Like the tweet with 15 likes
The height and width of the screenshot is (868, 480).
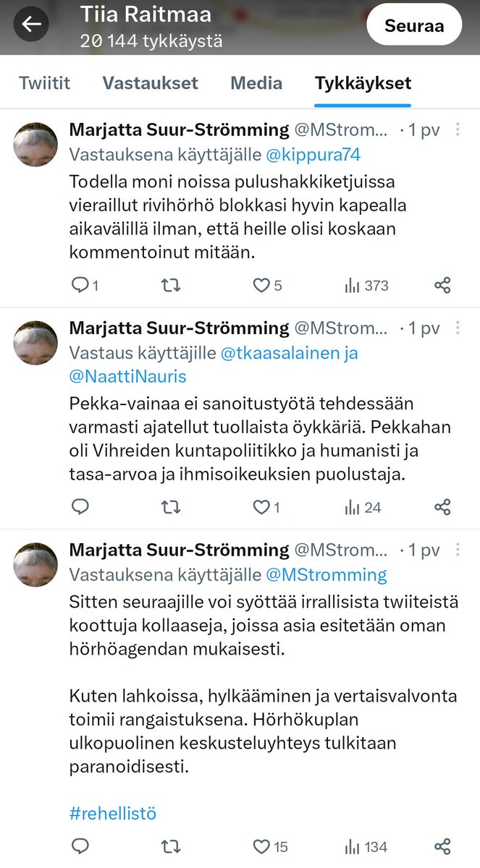261,846
